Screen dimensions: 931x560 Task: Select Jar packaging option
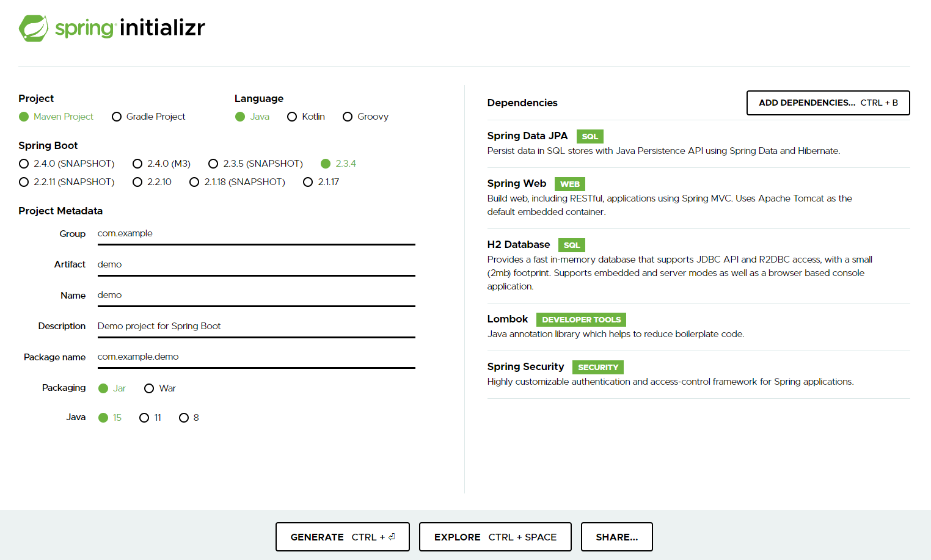[112, 388]
